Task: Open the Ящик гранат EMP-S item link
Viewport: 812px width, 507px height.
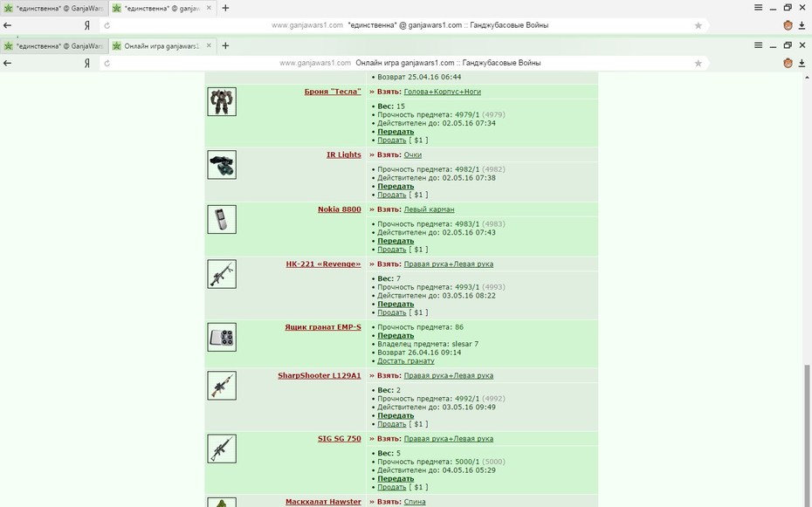Action: [323, 327]
